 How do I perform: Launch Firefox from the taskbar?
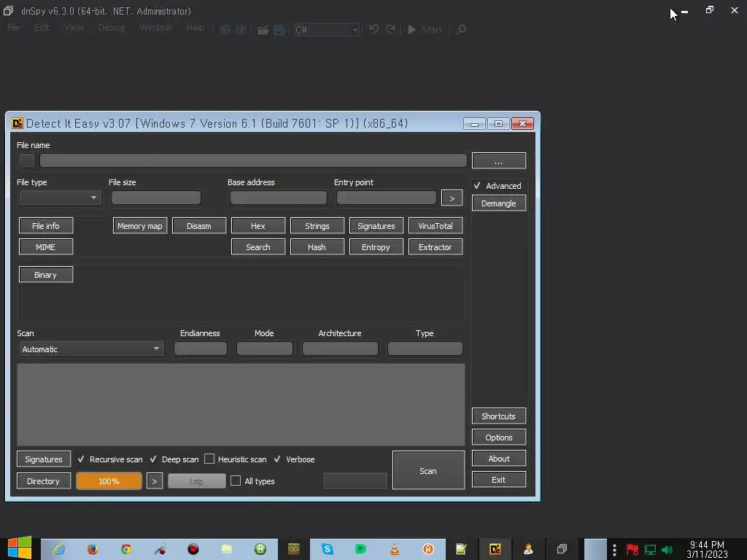pos(93,549)
